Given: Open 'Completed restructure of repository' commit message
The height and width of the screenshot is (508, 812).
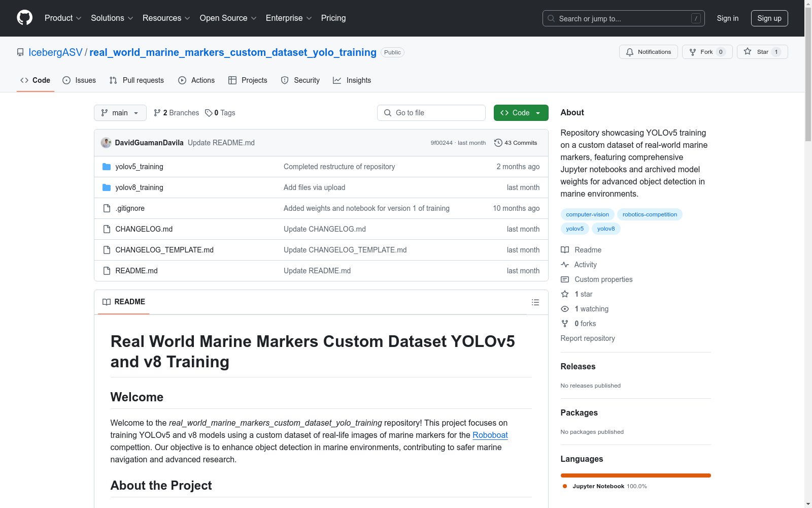Looking at the screenshot, I should [339, 167].
